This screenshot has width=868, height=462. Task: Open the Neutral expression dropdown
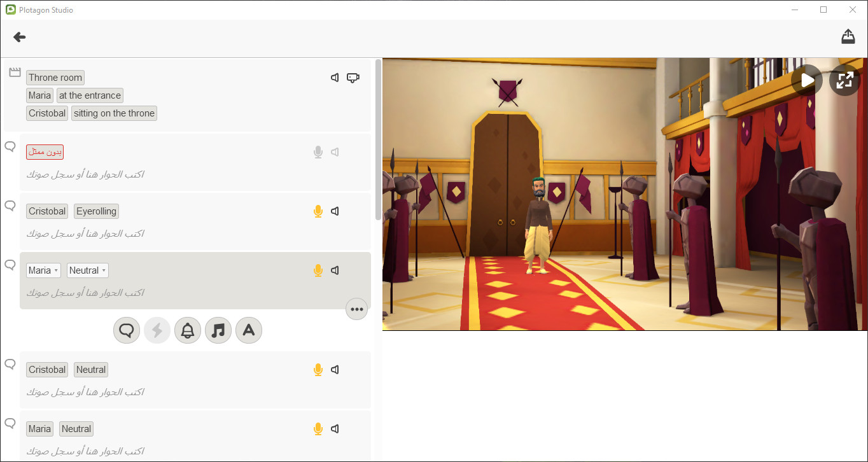pyautogui.click(x=88, y=270)
